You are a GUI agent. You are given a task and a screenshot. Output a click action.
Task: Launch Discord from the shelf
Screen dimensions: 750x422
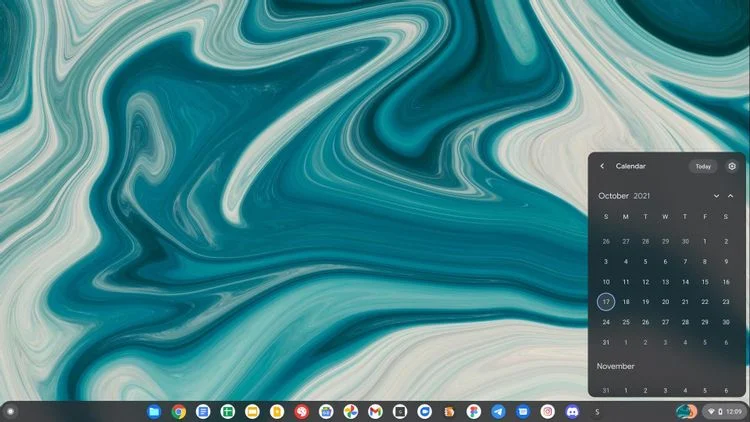pos(572,411)
